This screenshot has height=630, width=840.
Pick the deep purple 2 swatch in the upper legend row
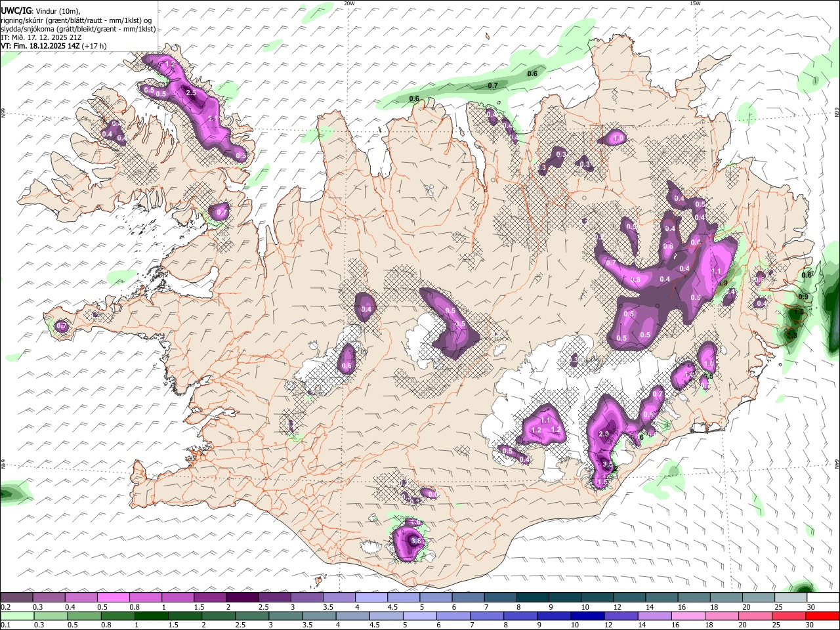tap(242, 598)
